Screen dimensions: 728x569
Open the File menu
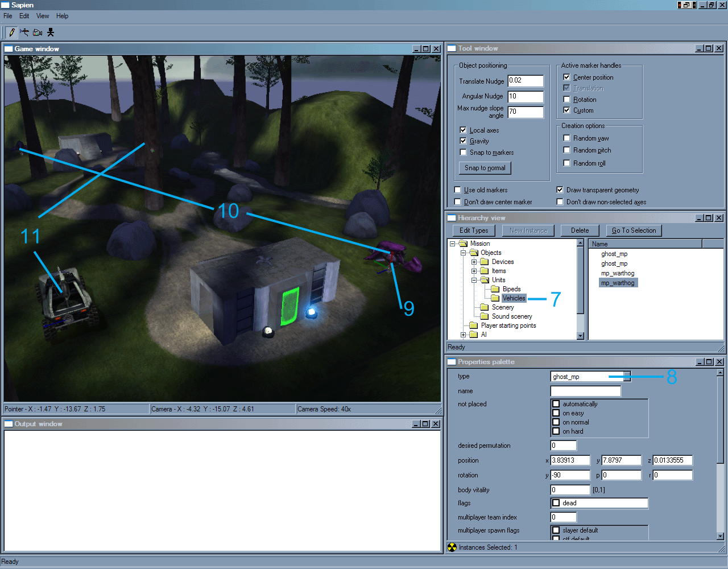point(7,16)
